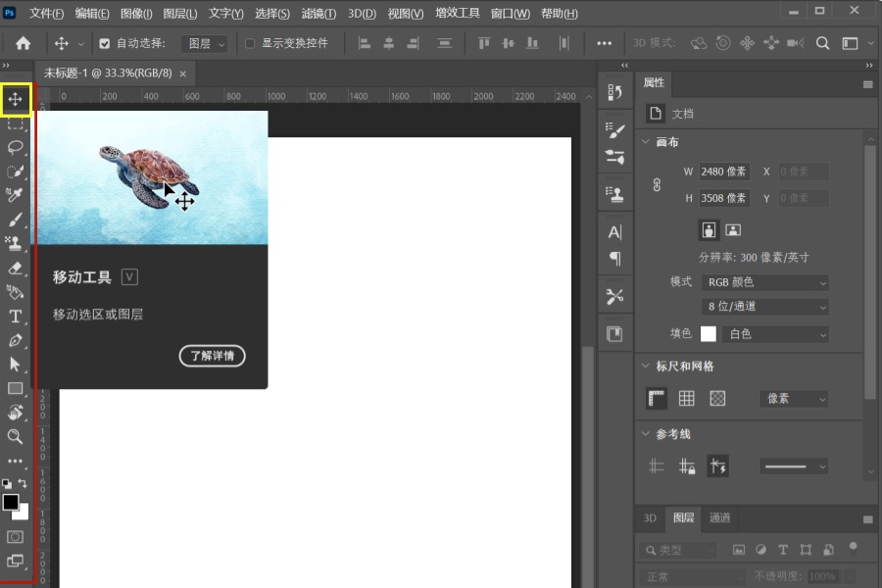Image resolution: width=882 pixels, height=588 pixels.
Task: Toggle rulers in 标尺和网格 section
Action: (x=657, y=399)
